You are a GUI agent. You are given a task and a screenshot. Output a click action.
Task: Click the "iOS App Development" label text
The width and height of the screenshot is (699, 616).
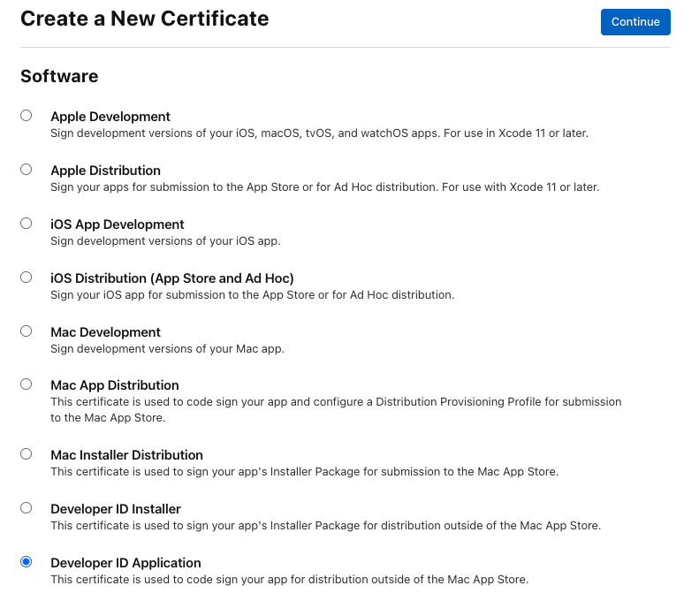118,224
